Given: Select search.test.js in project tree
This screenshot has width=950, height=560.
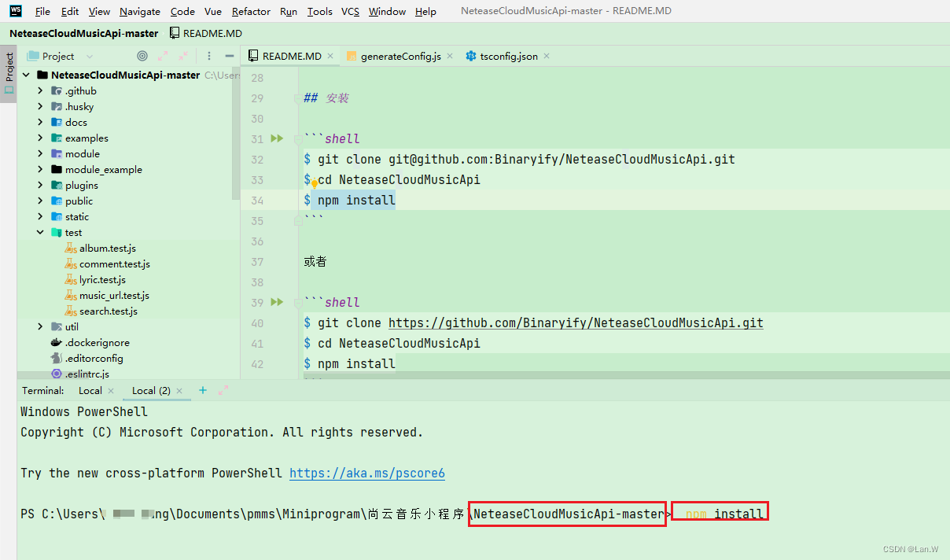Looking at the screenshot, I should [x=109, y=311].
